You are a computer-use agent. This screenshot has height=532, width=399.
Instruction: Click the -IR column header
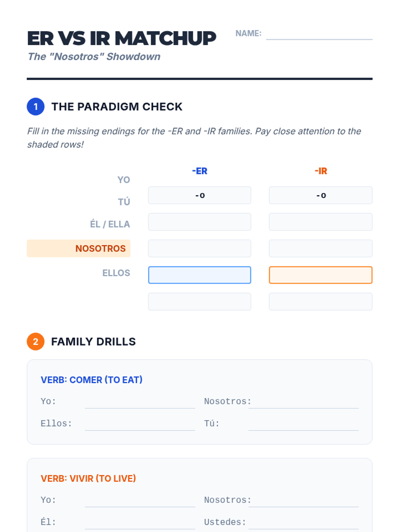321,171
